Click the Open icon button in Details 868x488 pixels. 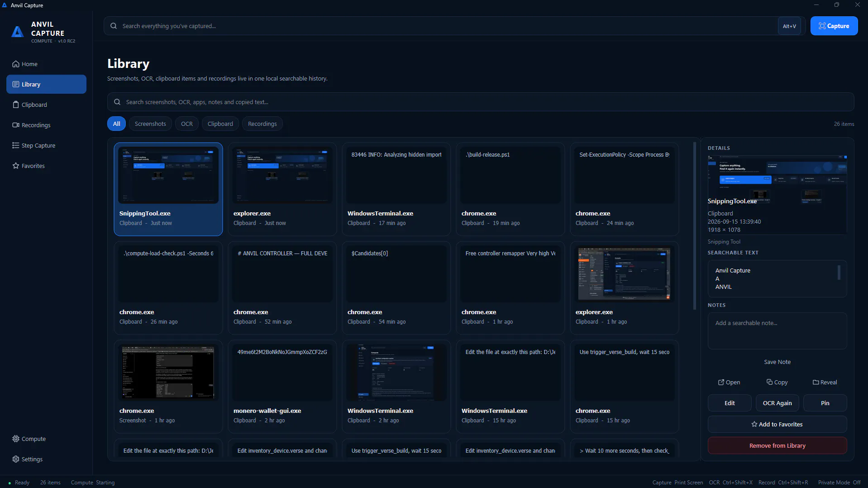pyautogui.click(x=729, y=382)
